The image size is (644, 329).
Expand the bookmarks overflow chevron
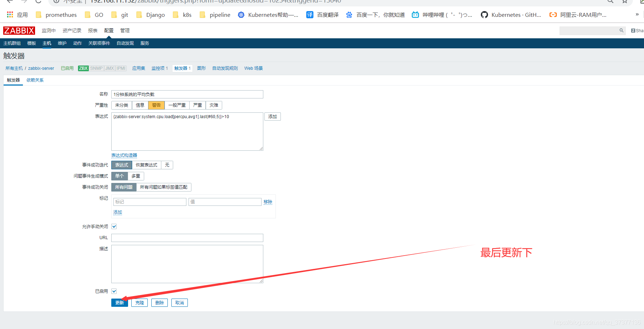pos(637,15)
